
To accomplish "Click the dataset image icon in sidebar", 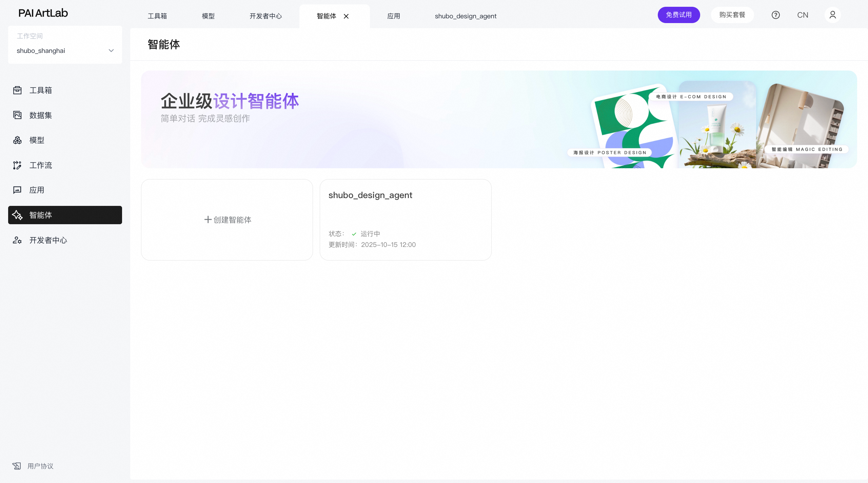I will point(17,115).
